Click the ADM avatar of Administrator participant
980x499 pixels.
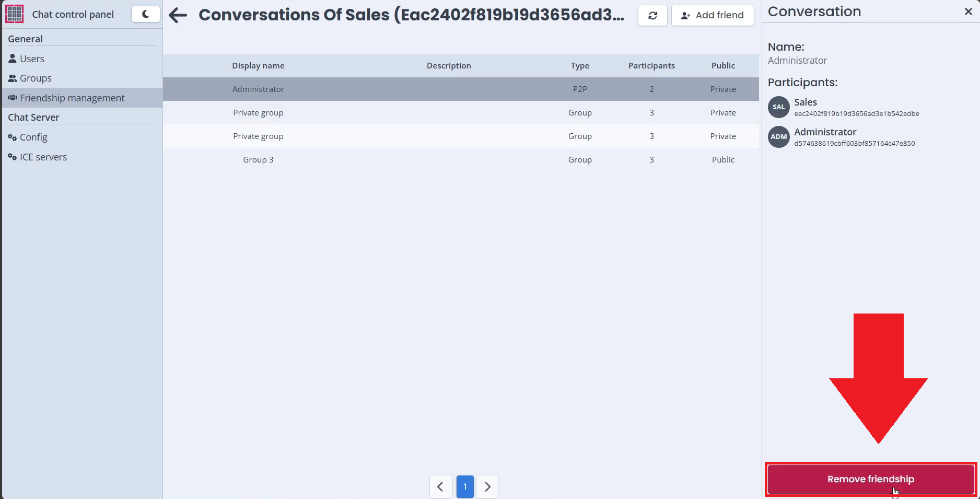(778, 137)
